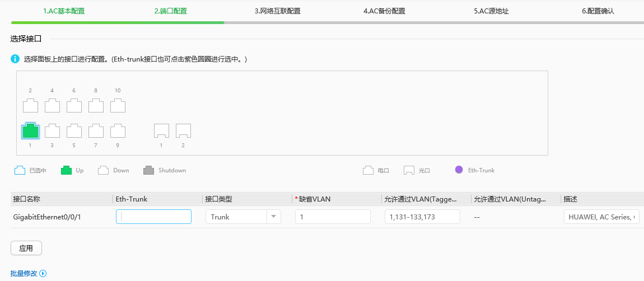The width and height of the screenshot is (644, 281).
Task: Click the Eth-Trunk input field
Action: click(x=153, y=217)
